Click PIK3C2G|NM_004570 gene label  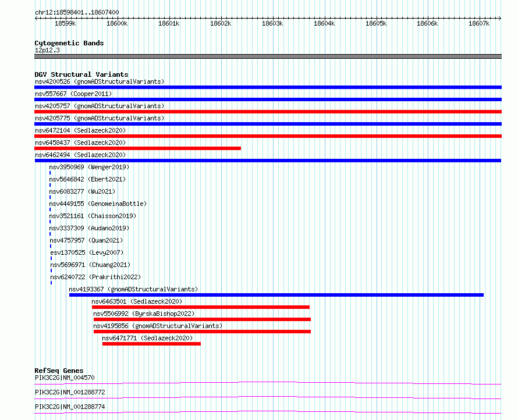pos(65,378)
